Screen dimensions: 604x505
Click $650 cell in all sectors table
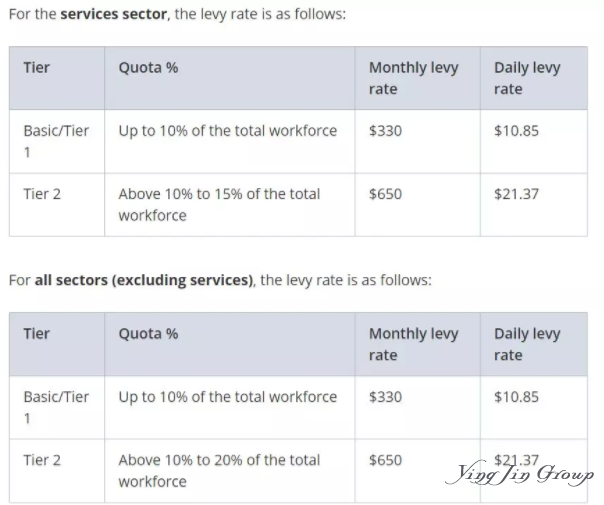coord(418,471)
